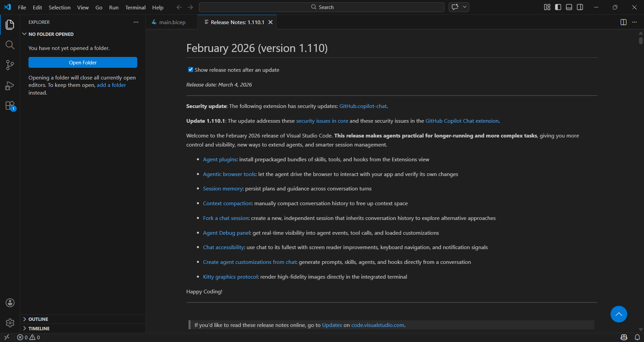Open the Session memory link

coord(223,189)
